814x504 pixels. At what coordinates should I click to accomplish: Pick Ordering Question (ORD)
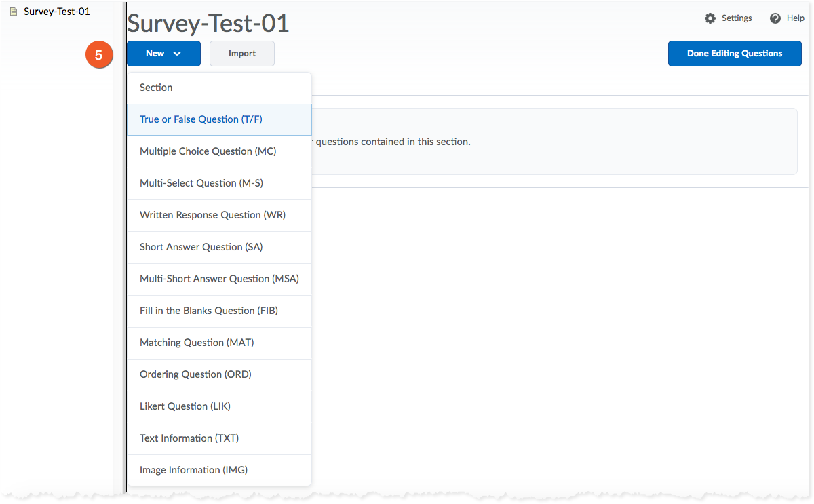tap(195, 374)
